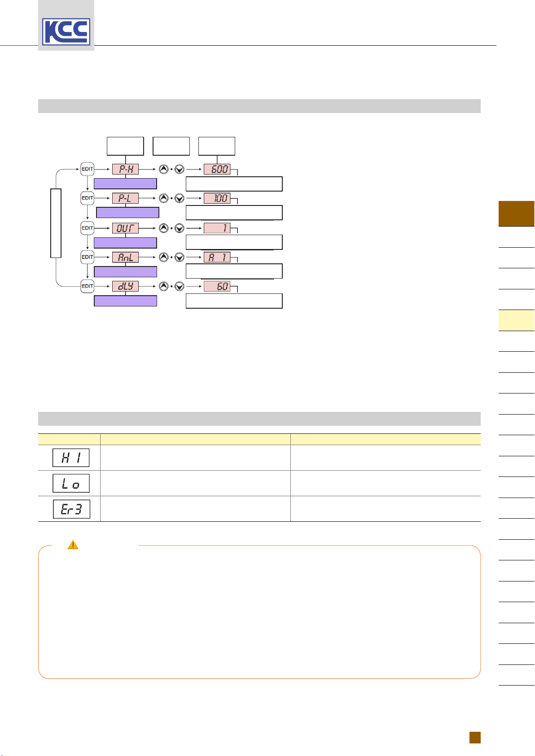Screen dimensions: 535x756
Task: Click the EDIT button beside P-L
Action: click(x=87, y=198)
